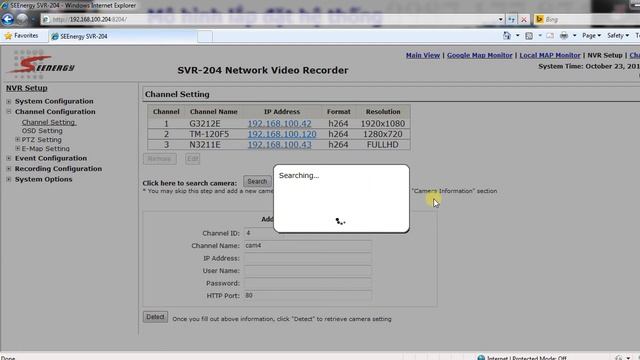Click the SEEnergy logo image
Image resolution: width=640 pixels, height=360 pixels.
(x=42, y=64)
